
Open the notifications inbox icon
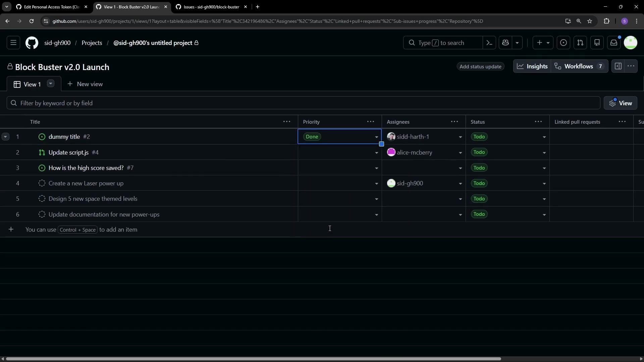pos(614,43)
